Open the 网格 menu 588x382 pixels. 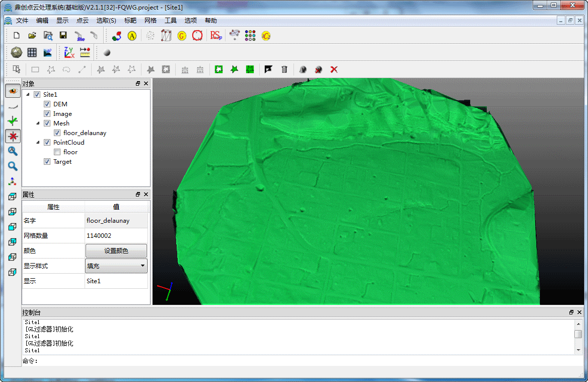point(150,21)
